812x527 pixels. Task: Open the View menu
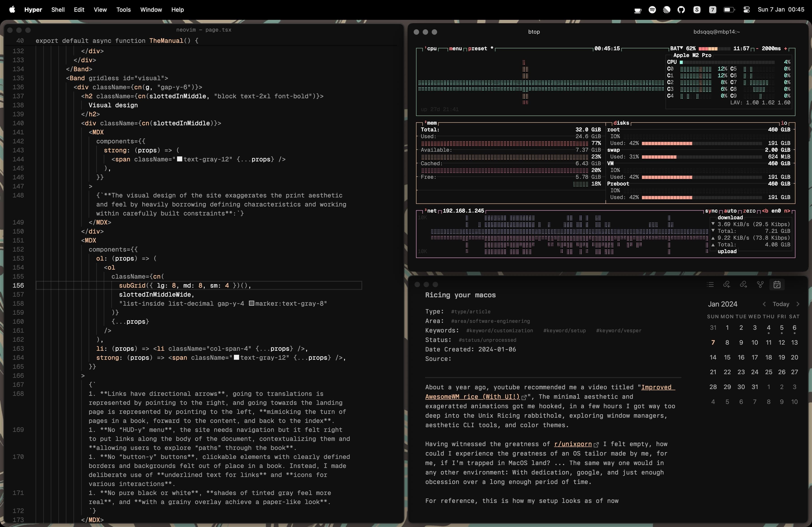[x=100, y=9]
